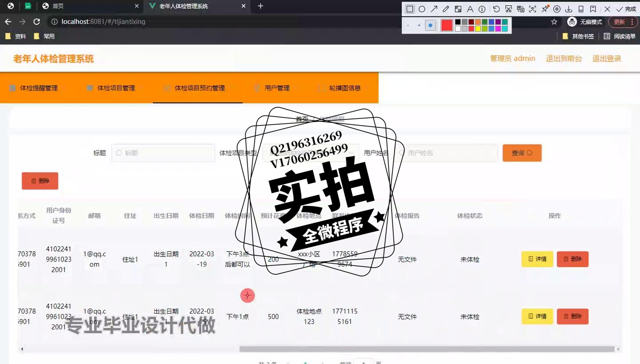Viewport: 640px width, 364px height.
Task: Select the arrow annotation tool
Action: point(434,9)
